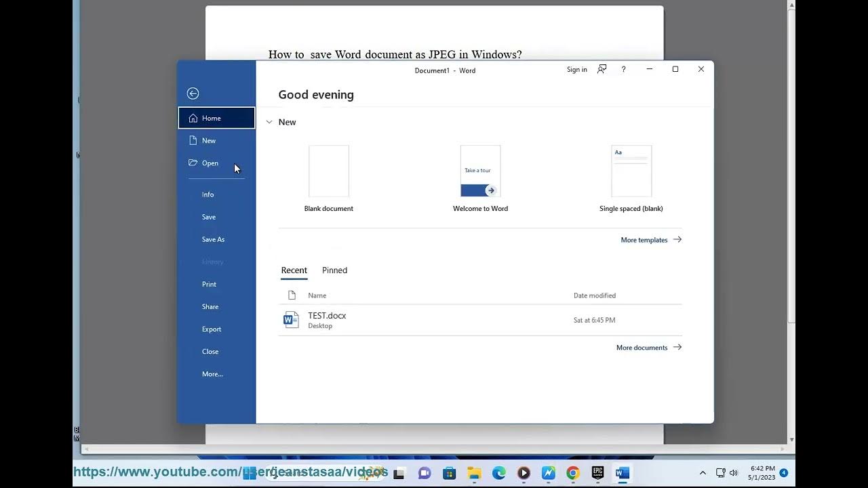Viewport: 868px width, 488px height.
Task: Open File Explorer from the taskbar
Action: (474, 473)
